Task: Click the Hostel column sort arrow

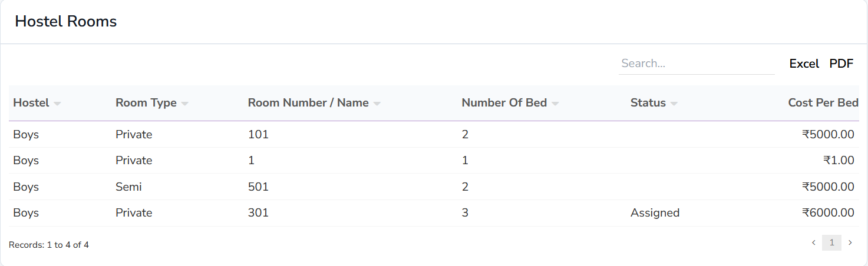Action: coord(57,104)
